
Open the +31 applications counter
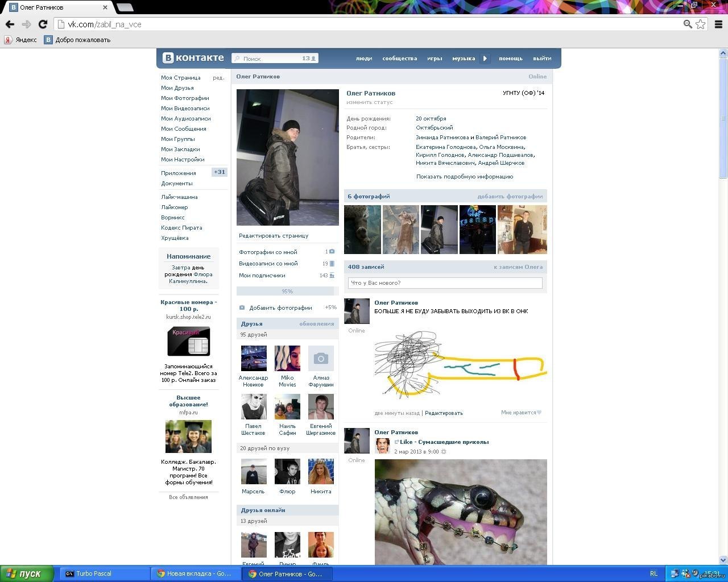pos(220,172)
